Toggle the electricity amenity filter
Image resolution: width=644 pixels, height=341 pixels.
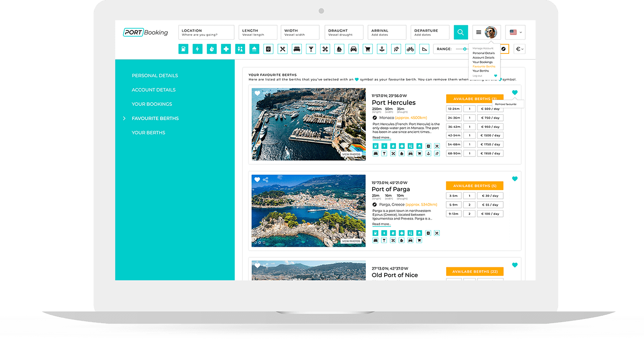coord(197,49)
